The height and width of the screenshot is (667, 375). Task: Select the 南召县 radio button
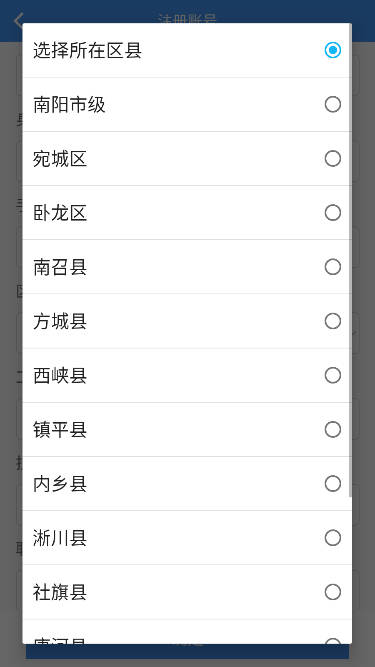(332, 267)
